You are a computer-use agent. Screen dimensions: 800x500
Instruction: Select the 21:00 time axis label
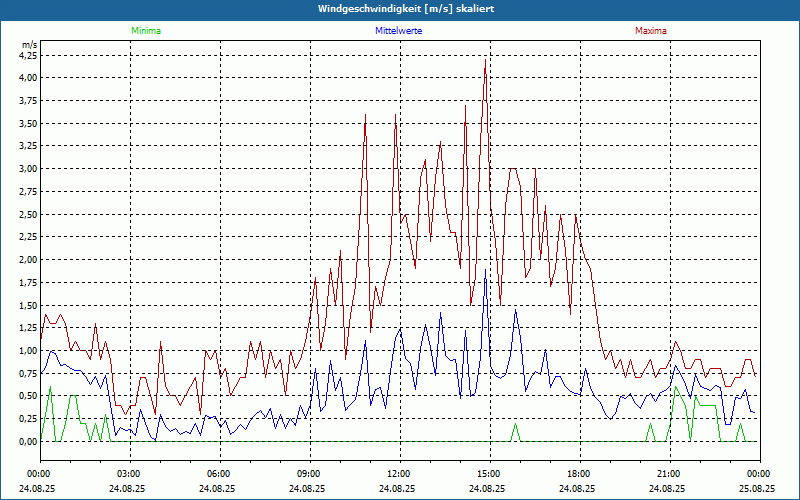click(x=669, y=474)
